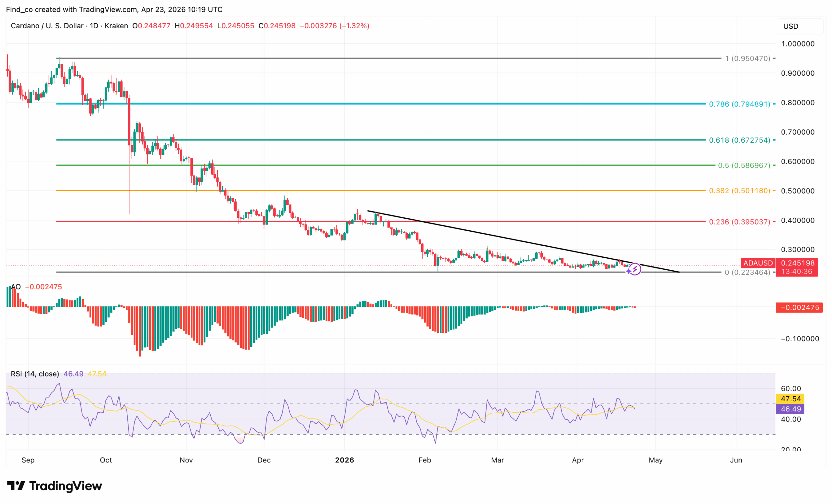Click the Apr label on time axis
Screen dimensions: 832x504
pyautogui.click(x=578, y=460)
